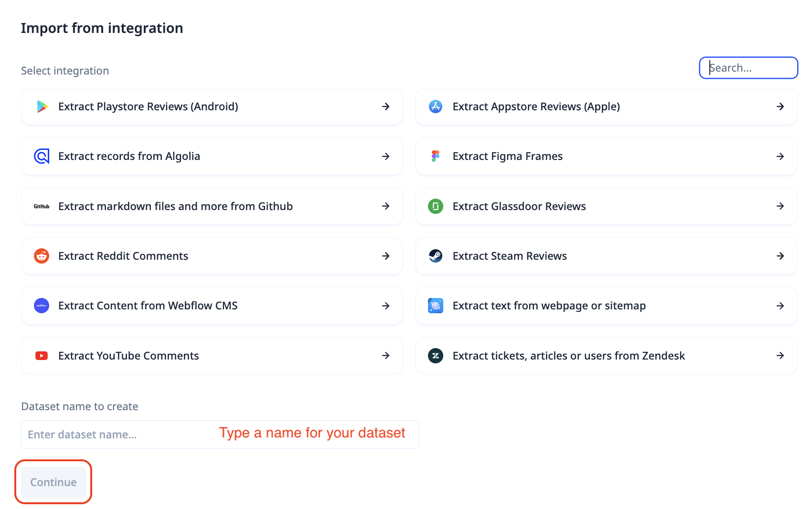Click the YouTube logo icon
The width and height of the screenshot is (812, 509).
point(42,356)
